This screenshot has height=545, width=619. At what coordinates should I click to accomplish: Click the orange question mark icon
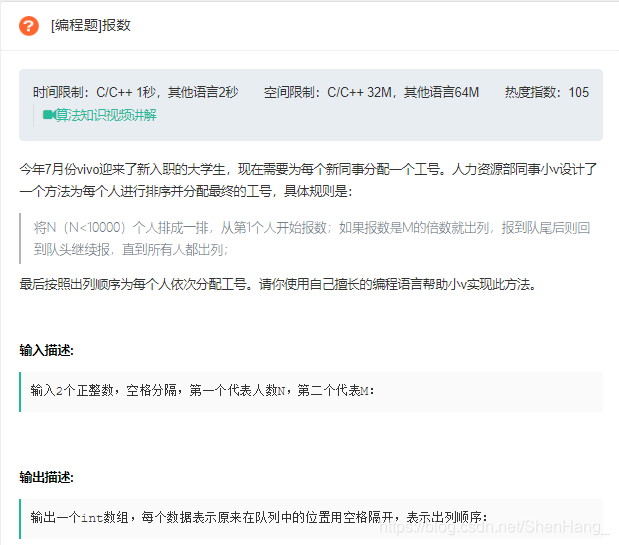pyautogui.click(x=29, y=26)
